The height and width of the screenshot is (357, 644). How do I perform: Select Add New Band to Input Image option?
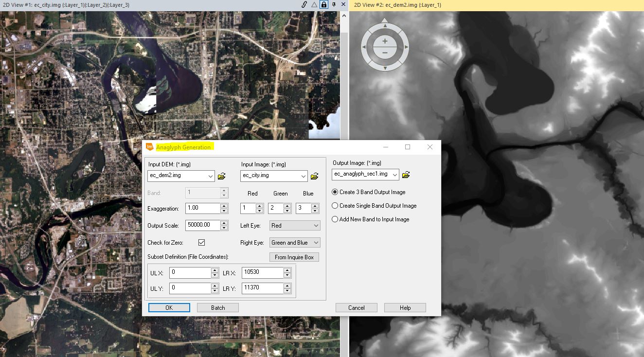[335, 219]
